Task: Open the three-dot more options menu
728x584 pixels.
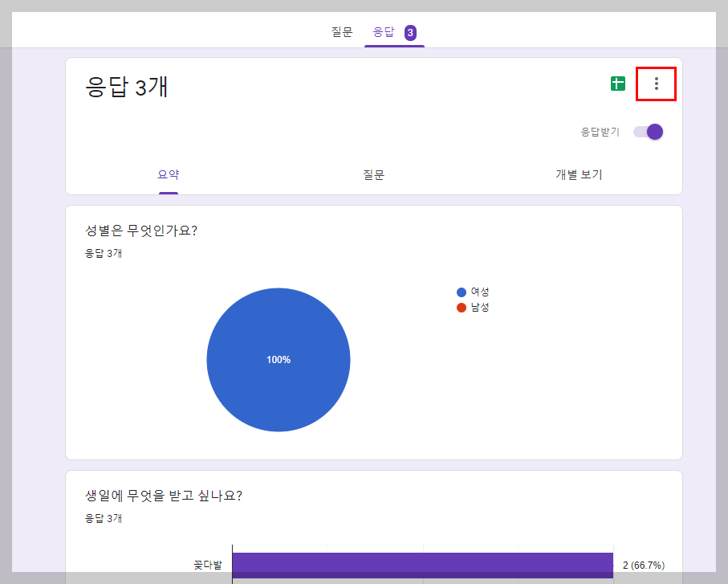Action: [656, 83]
